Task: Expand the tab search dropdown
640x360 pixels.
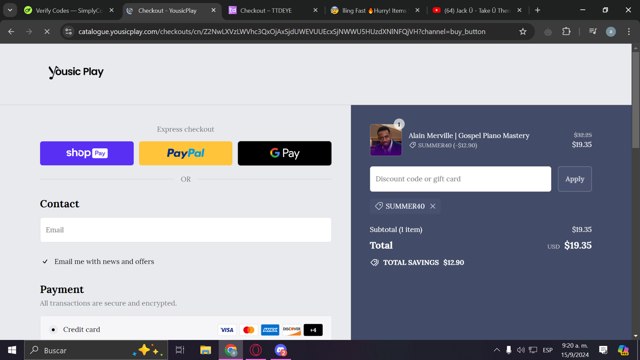Action: point(10,10)
